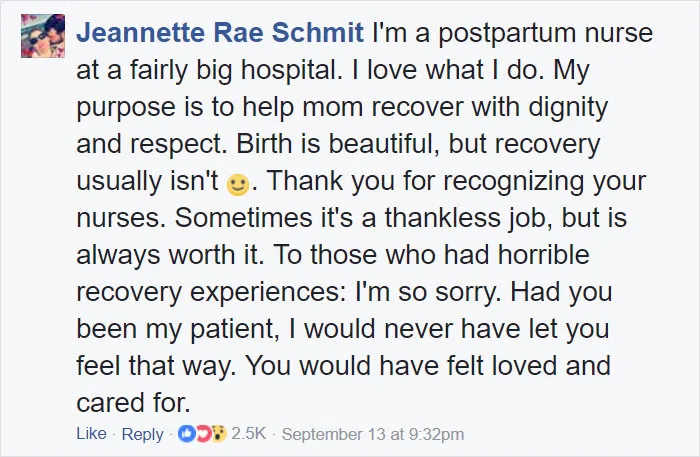Open the September 13 at 9:32pm timestamp

coord(373,434)
